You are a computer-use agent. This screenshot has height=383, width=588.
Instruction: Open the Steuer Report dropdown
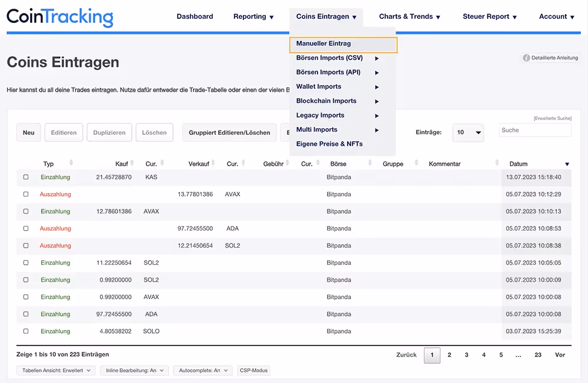coord(490,16)
